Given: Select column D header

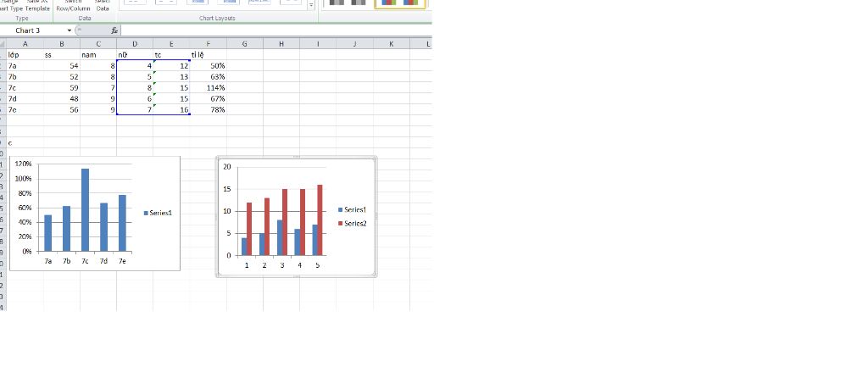Looking at the screenshot, I should pos(135,44).
